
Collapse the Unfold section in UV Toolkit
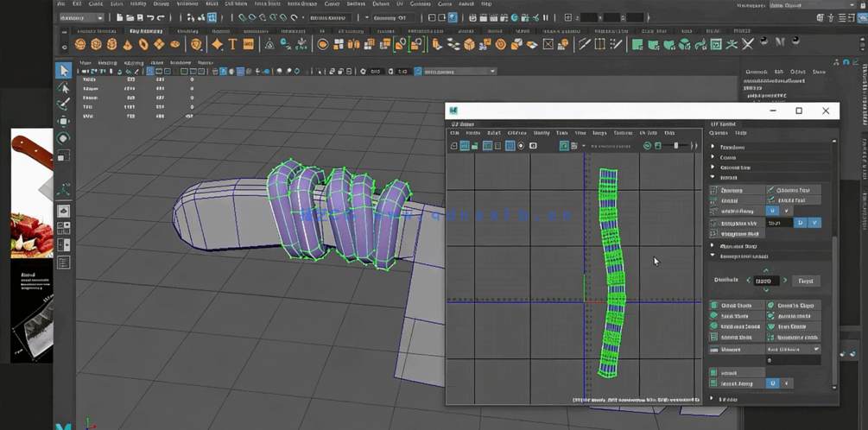[713, 178]
